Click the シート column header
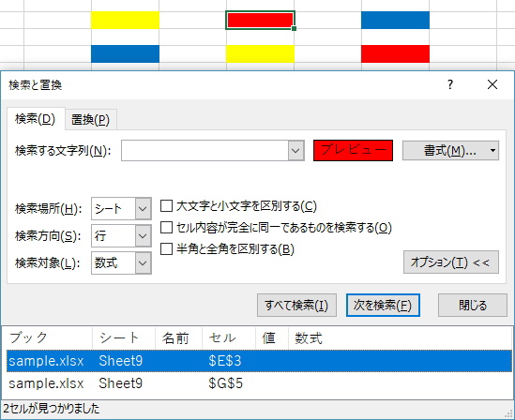Image resolution: width=515 pixels, height=420 pixels. pos(124,337)
